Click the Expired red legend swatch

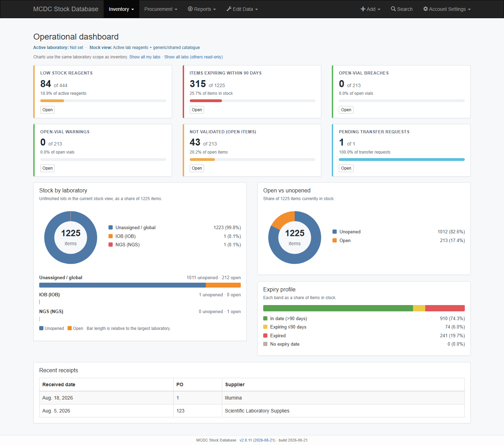[265, 335]
